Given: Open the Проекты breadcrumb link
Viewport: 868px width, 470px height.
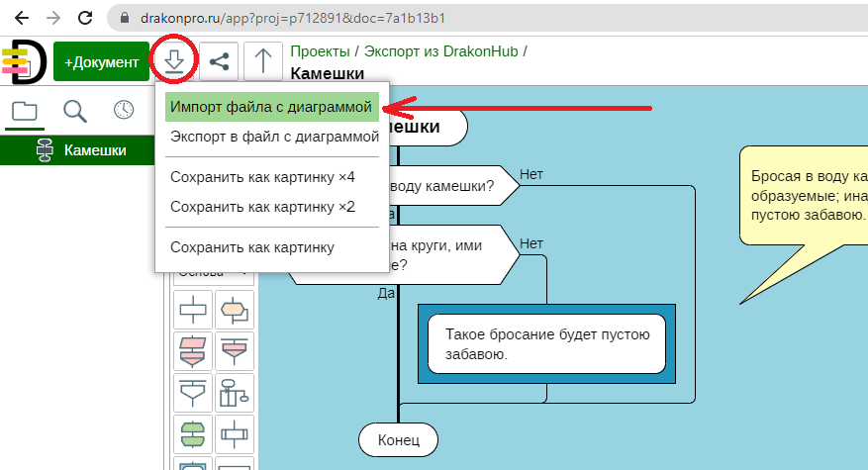Looking at the screenshot, I should coord(320,51).
